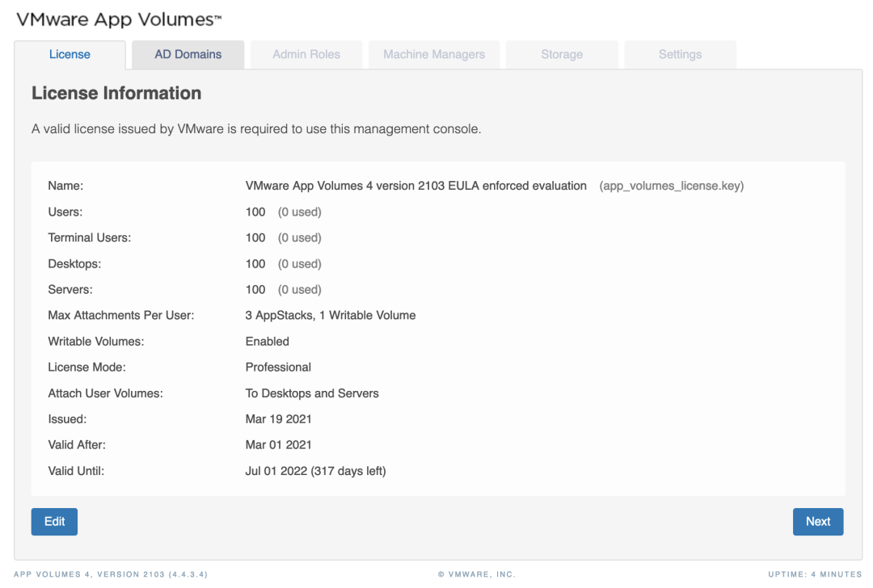873x588 pixels.
Task: Click the VMware, Inc. copyright text
Action: (476, 574)
